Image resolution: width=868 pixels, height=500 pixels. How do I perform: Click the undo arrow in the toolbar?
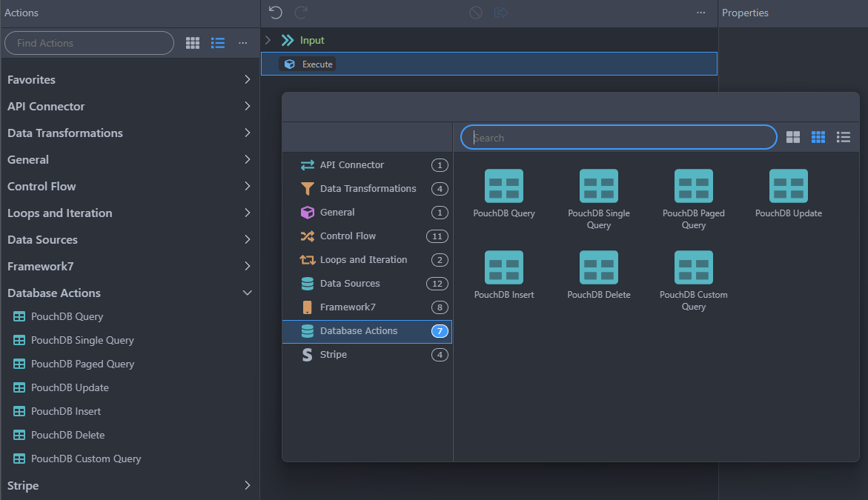pyautogui.click(x=275, y=13)
